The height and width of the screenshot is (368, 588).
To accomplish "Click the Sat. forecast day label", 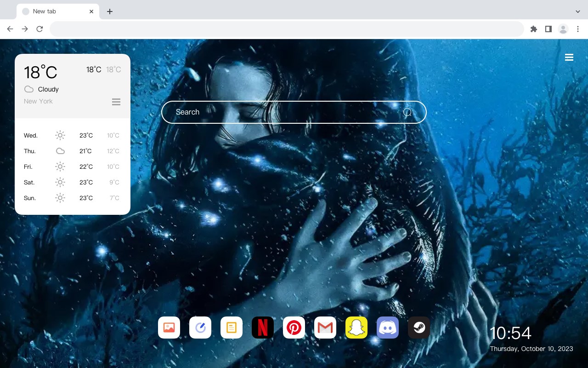I will point(29,182).
